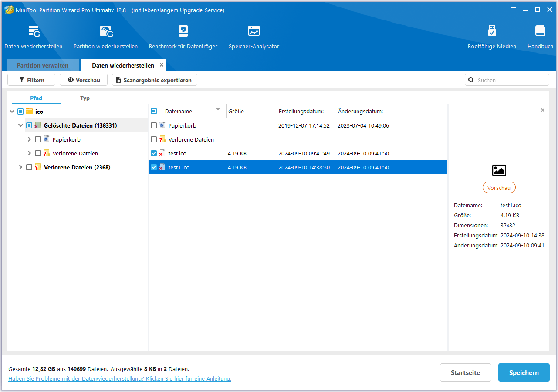Toggle the select-all checkbox in file list header

click(x=154, y=111)
